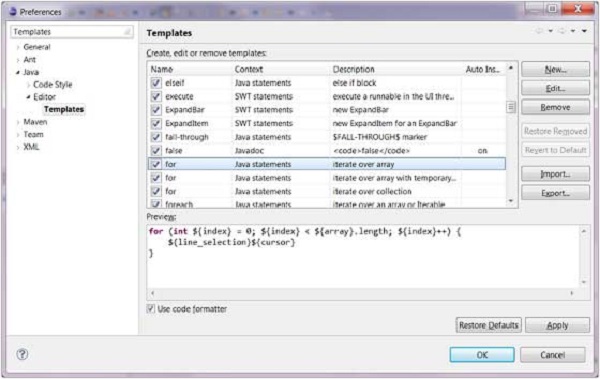Open the help question mark icon
600x379 pixels.
tap(22, 354)
